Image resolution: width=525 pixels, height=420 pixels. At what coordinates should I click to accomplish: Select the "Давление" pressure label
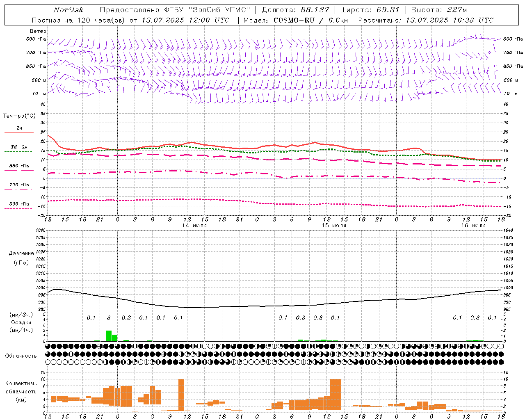21,253
